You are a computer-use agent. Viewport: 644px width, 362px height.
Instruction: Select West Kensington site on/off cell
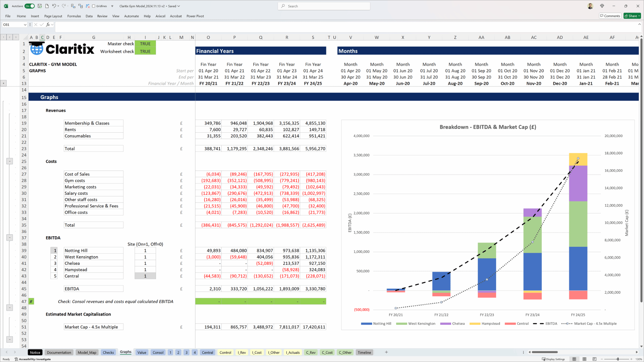click(x=145, y=257)
